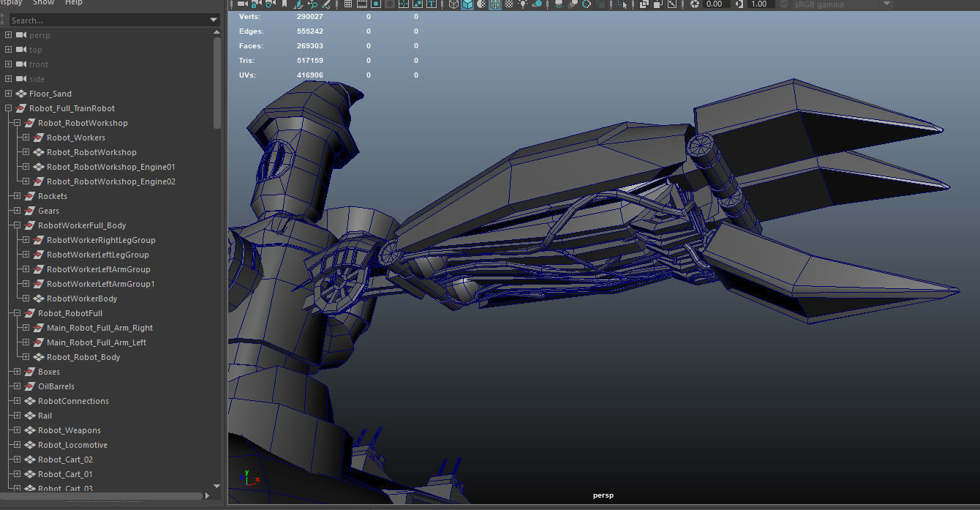
Task: Click the Isolate Select icon
Action: 622,4
